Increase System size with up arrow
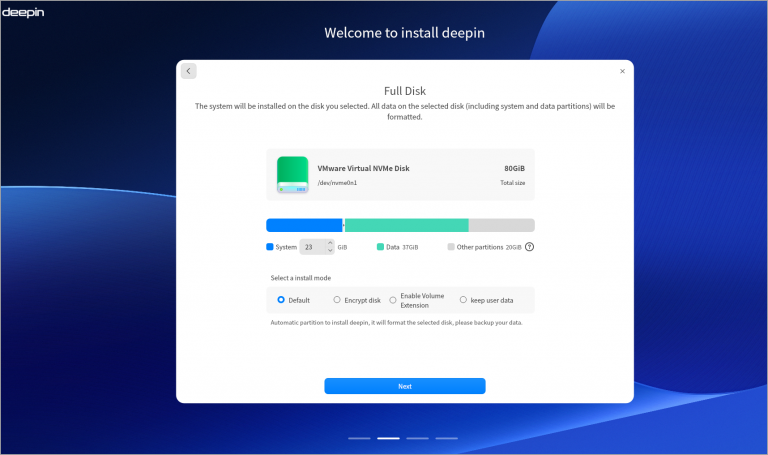 330,243
